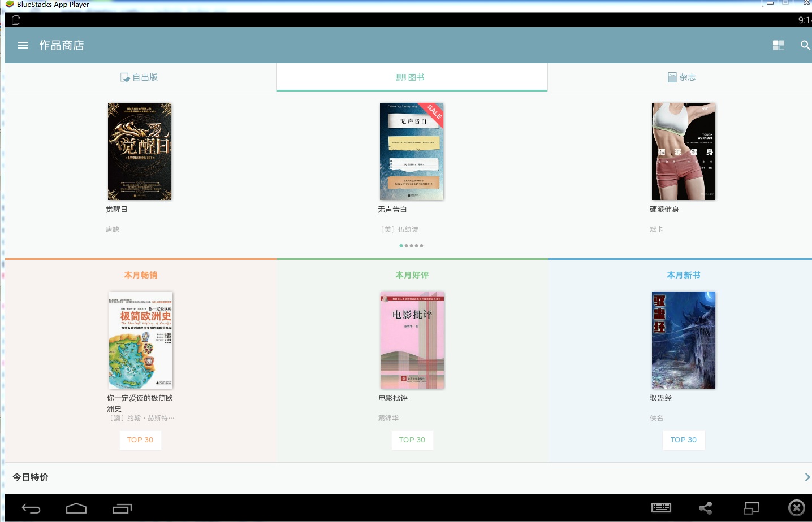Viewport: 812px width, 522px height.
Task: Open recent apps with the recents icon
Action: click(x=122, y=508)
